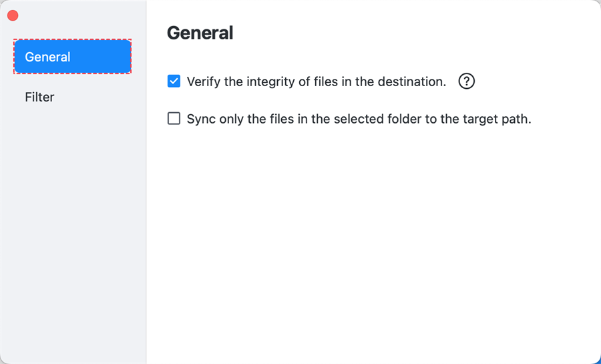601x364 pixels.
Task: Click the question mark help icon
Action: pyautogui.click(x=467, y=81)
